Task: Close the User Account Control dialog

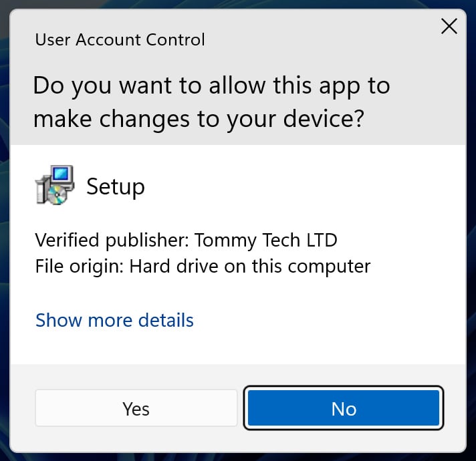Action: (449, 27)
